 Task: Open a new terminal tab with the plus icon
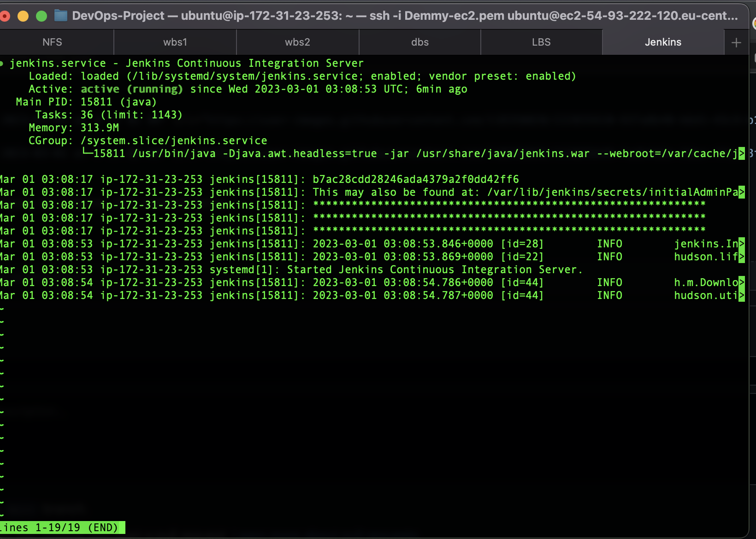(x=736, y=42)
